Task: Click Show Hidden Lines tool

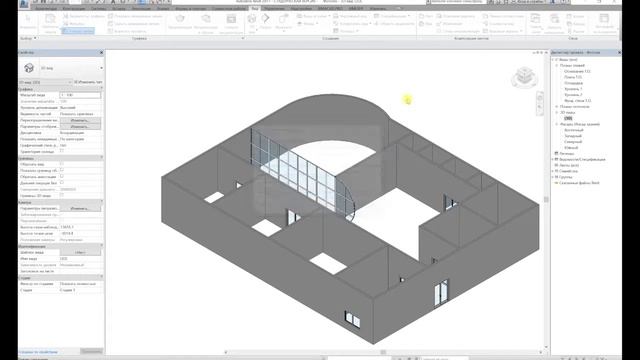Action: pyautogui.click(x=135, y=16)
